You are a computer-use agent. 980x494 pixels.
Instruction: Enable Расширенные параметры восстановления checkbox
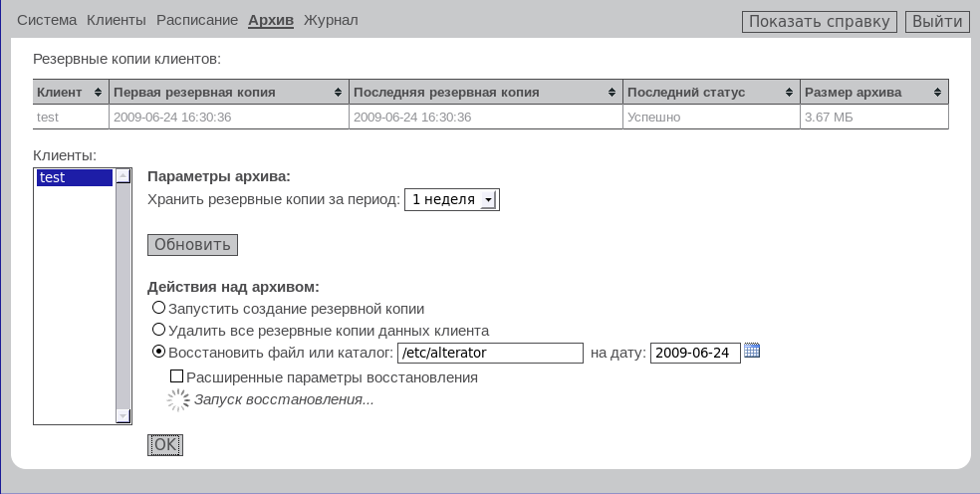(x=177, y=377)
